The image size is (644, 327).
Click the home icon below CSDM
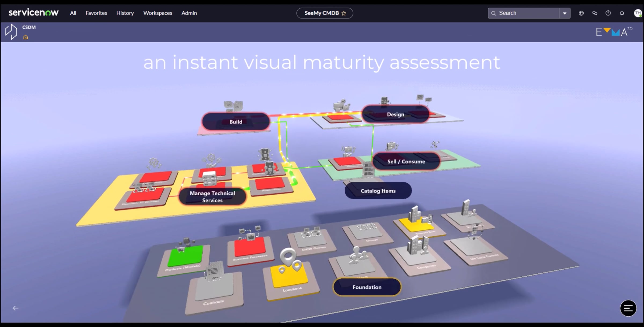[x=26, y=38]
